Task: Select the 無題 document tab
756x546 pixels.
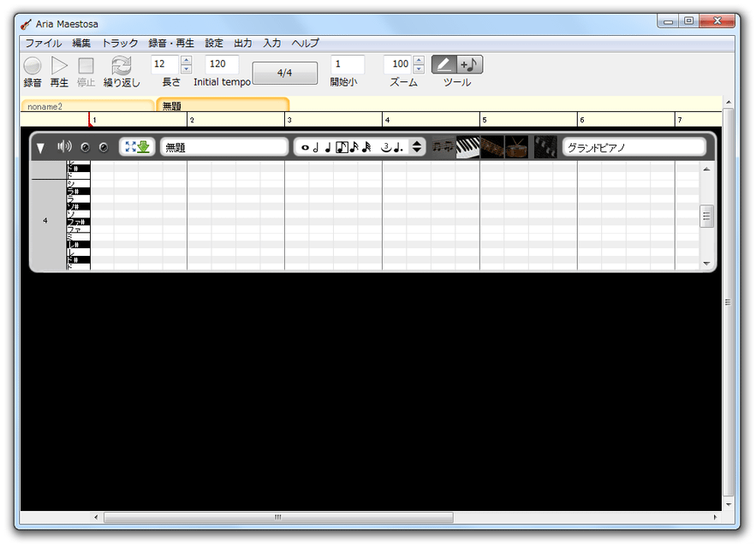Action: 223,105
